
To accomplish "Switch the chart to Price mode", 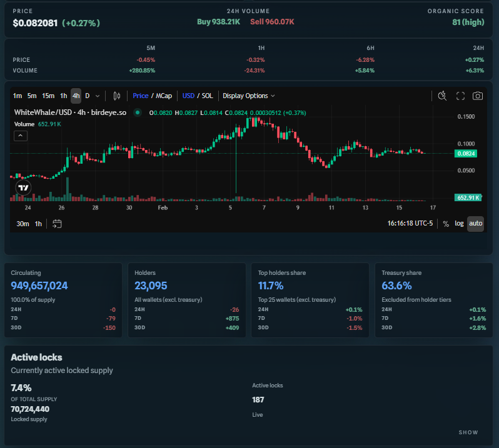I will coord(140,96).
